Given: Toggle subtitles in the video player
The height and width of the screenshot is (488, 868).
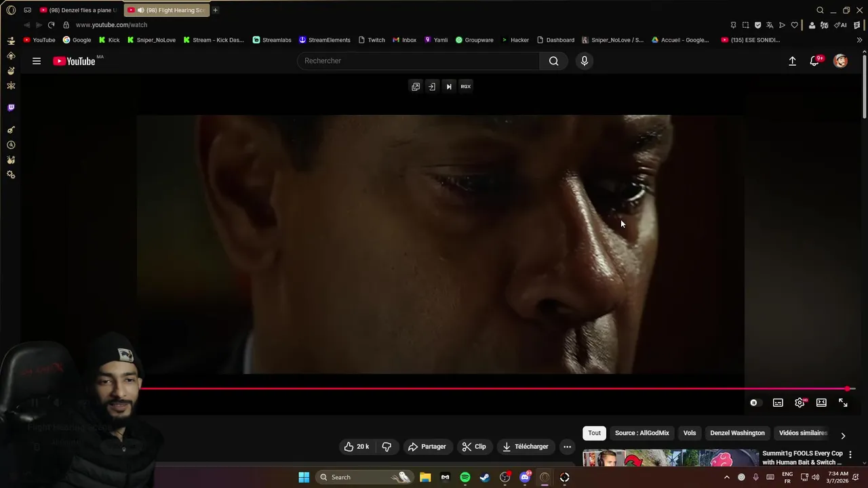Looking at the screenshot, I should point(778,403).
